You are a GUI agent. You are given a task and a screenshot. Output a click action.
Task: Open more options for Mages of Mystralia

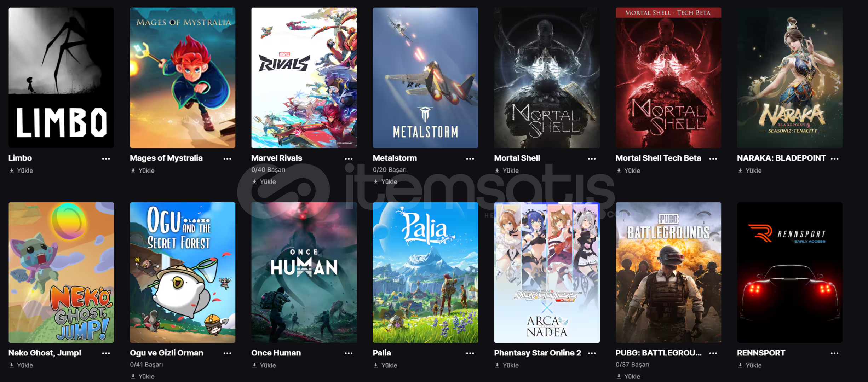click(x=227, y=158)
